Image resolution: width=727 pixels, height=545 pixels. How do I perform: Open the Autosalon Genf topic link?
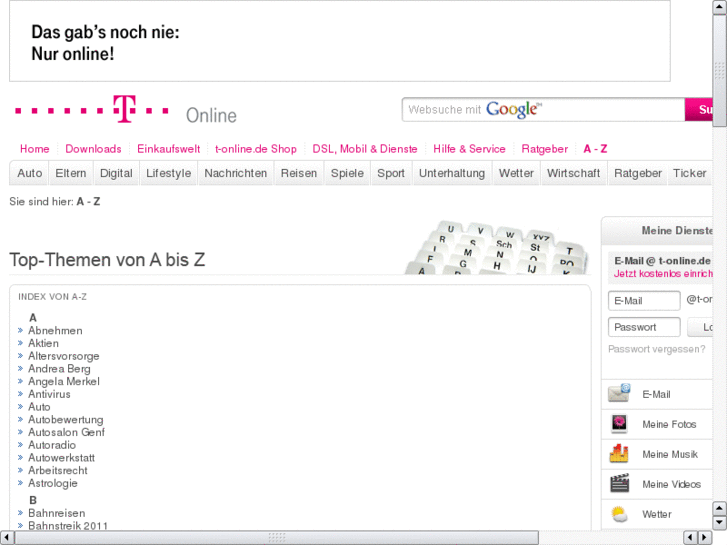click(66, 432)
